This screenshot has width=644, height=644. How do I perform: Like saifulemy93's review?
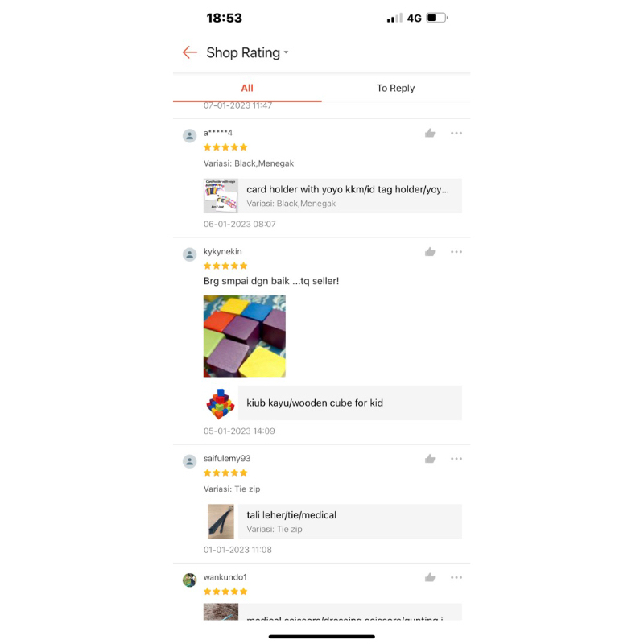[x=430, y=459]
